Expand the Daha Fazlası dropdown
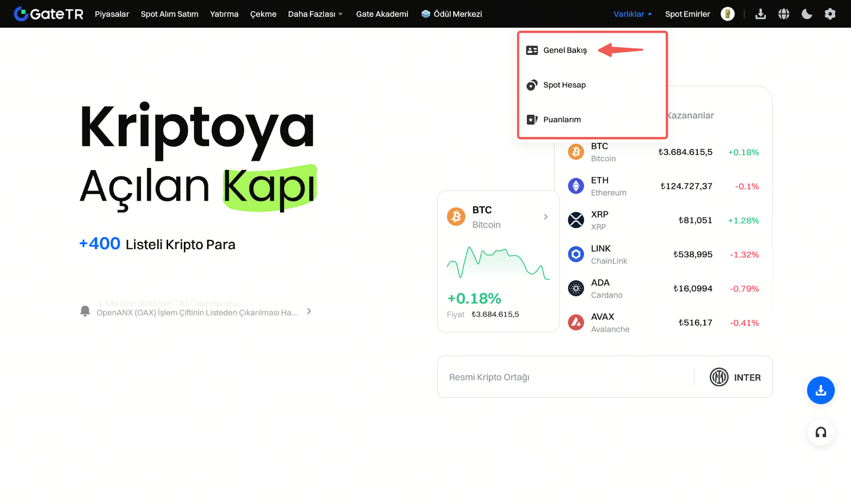This screenshot has height=504, width=851. [x=315, y=14]
